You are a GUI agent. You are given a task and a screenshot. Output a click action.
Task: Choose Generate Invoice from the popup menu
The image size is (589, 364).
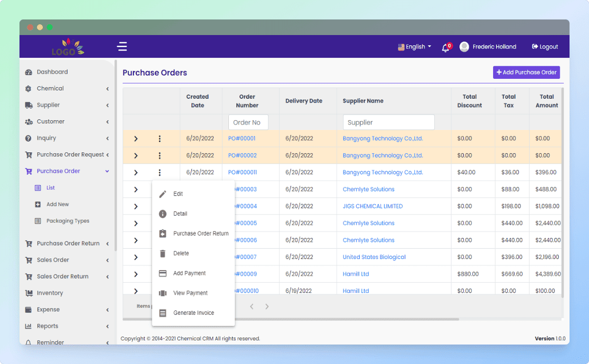tap(194, 313)
